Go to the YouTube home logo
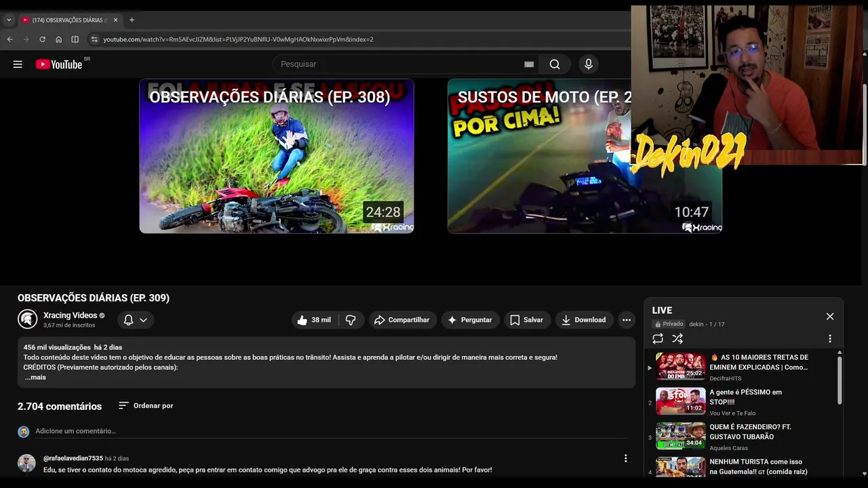 tap(59, 64)
